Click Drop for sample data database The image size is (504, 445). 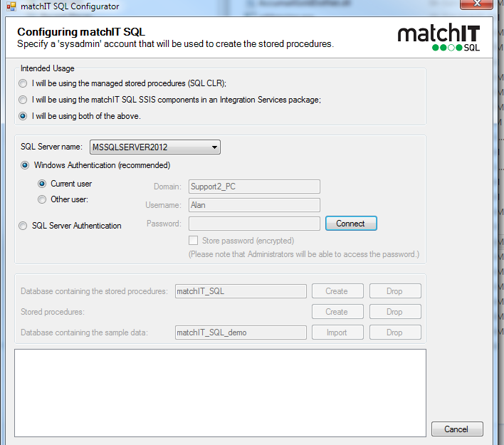[x=395, y=332]
